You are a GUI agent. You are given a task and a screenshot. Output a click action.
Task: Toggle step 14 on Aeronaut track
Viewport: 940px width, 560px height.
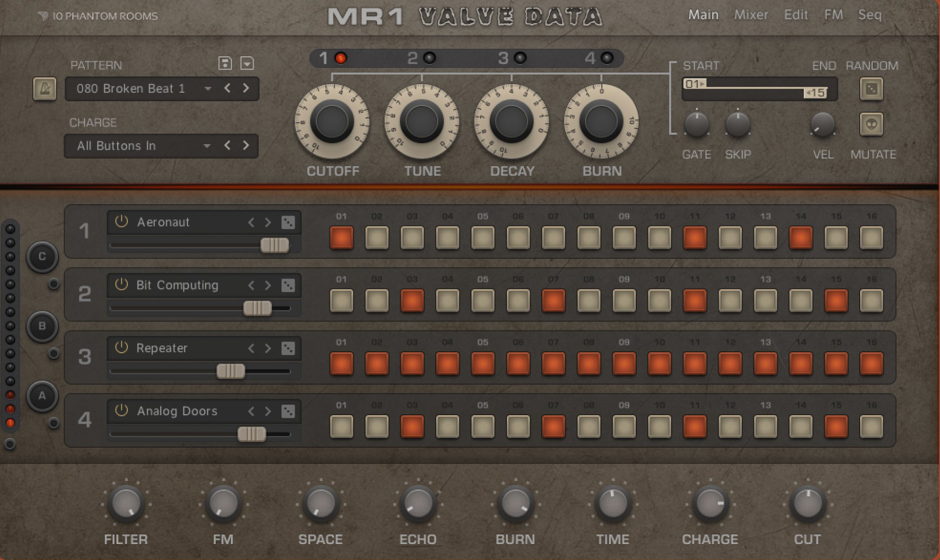(801, 238)
